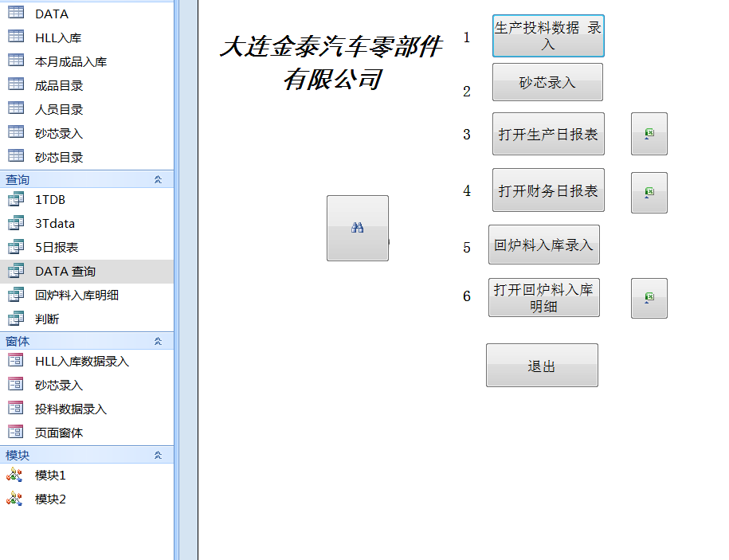Open the 成品目录 table
The height and width of the screenshot is (560, 729).
[x=59, y=85]
